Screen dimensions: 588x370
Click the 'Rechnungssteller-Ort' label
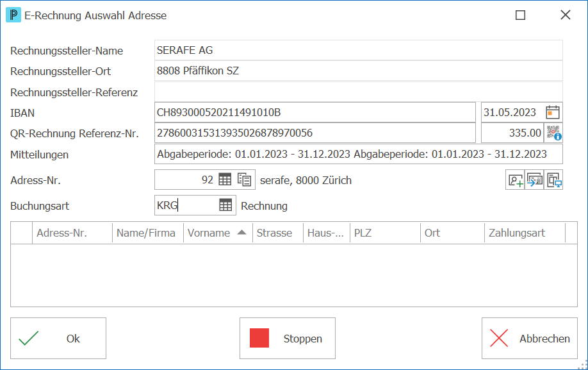[60, 71]
